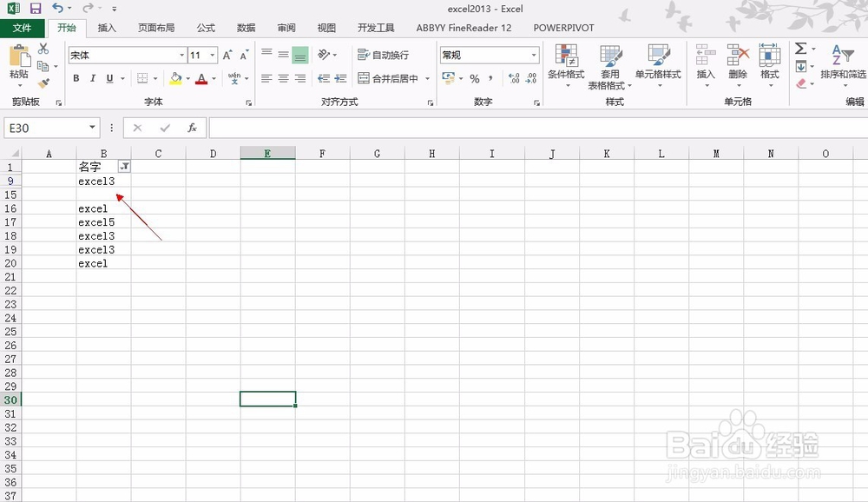Image resolution: width=868 pixels, height=502 pixels.
Task: Increase the font size
Action: coord(227,56)
